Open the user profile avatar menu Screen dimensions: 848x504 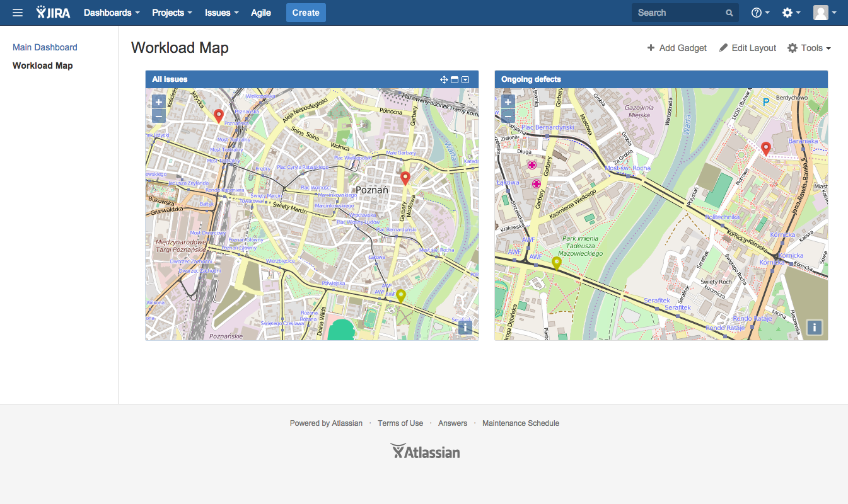tap(825, 13)
